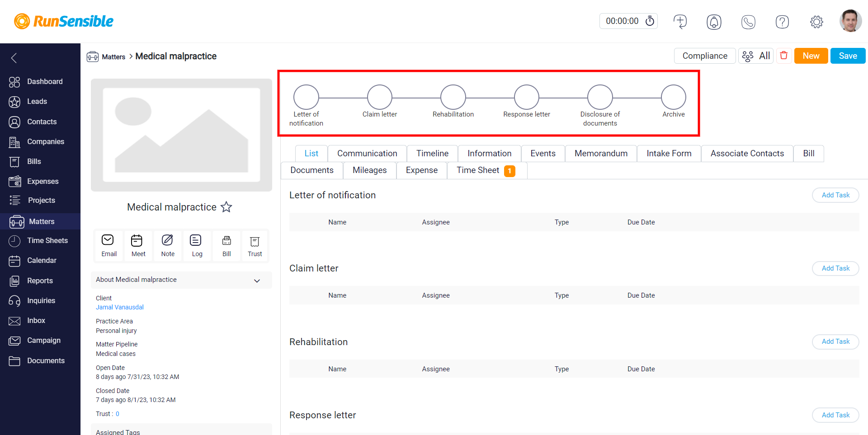Open the help question mark icon
This screenshot has height=435, width=868.
point(782,22)
